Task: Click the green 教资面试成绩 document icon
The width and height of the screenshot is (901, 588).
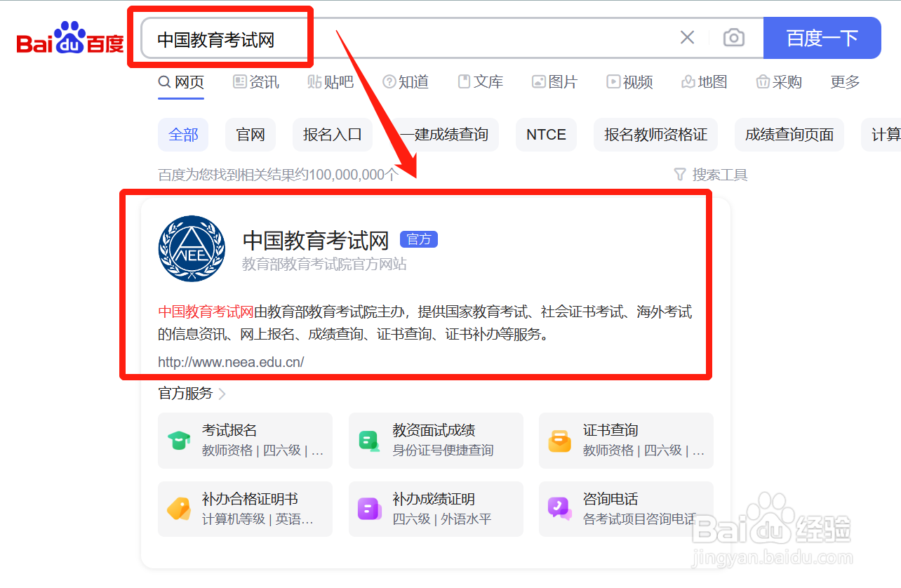Action: coord(369,441)
